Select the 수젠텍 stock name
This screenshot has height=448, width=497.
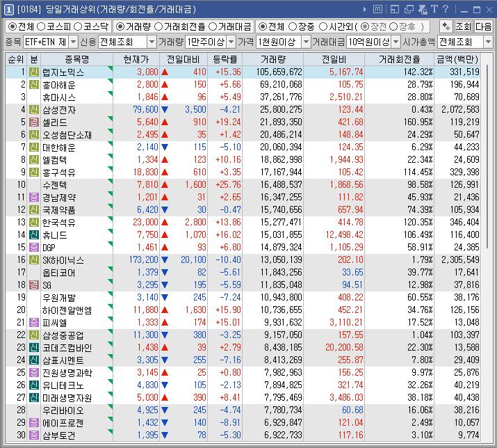[55, 185]
